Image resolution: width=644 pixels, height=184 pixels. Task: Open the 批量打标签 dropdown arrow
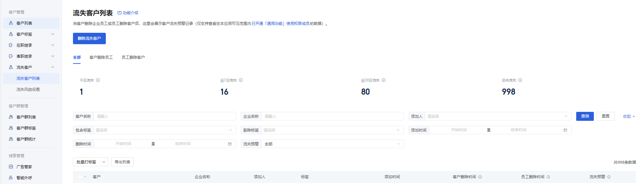(x=104, y=162)
